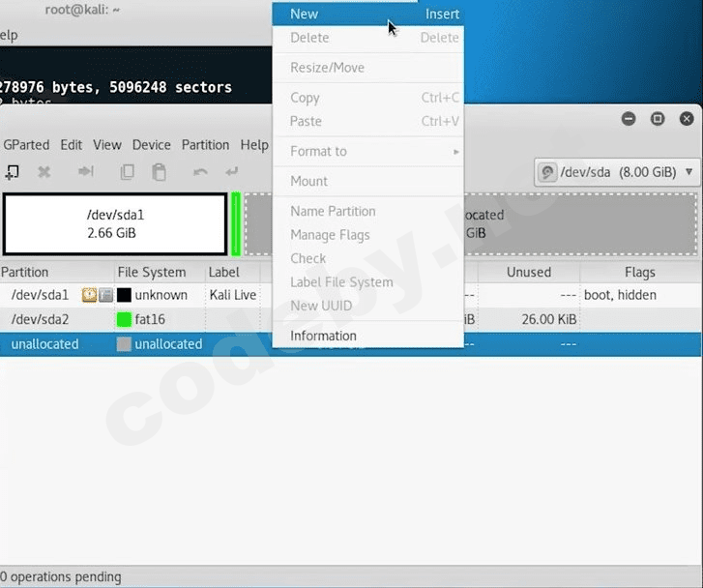The image size is (703, 588).
Task: Expand the Format to submenu arrow
Action: click(x=456, y=152)
